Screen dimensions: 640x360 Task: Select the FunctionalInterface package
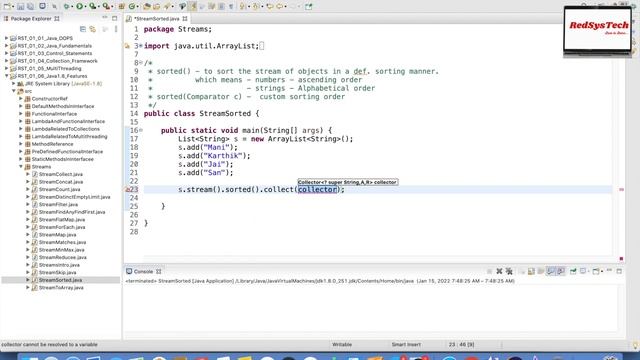click(54, 114)
